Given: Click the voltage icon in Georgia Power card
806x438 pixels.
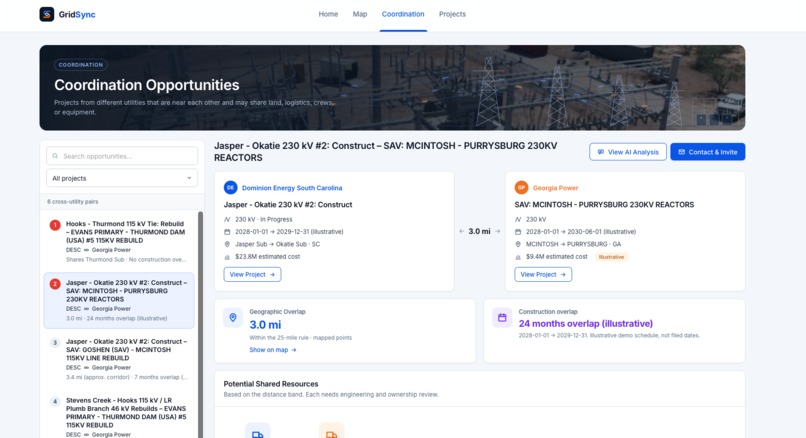Looking at the screenshot, I should coord(518,220).
